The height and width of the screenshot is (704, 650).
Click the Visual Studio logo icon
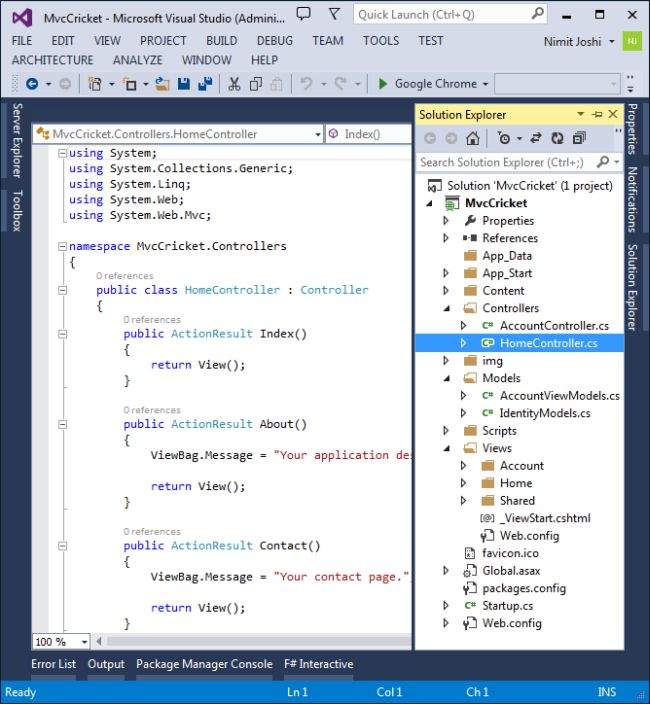[22, 18]
